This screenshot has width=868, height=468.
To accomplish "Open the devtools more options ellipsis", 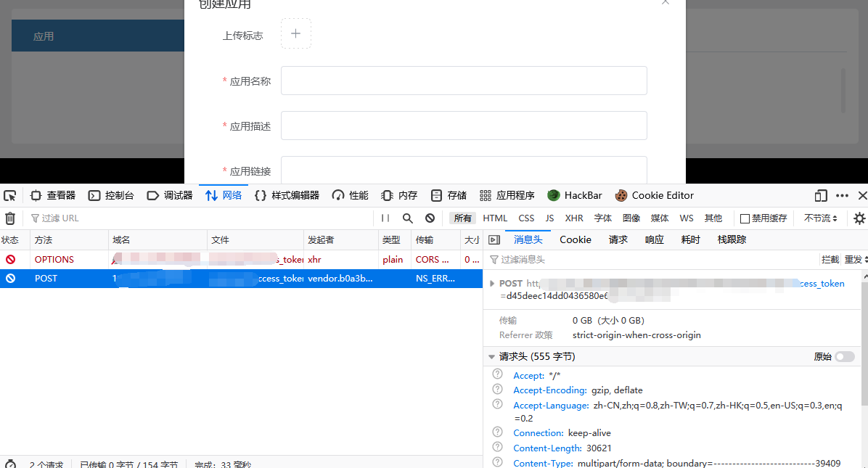I will pos(842,195).
